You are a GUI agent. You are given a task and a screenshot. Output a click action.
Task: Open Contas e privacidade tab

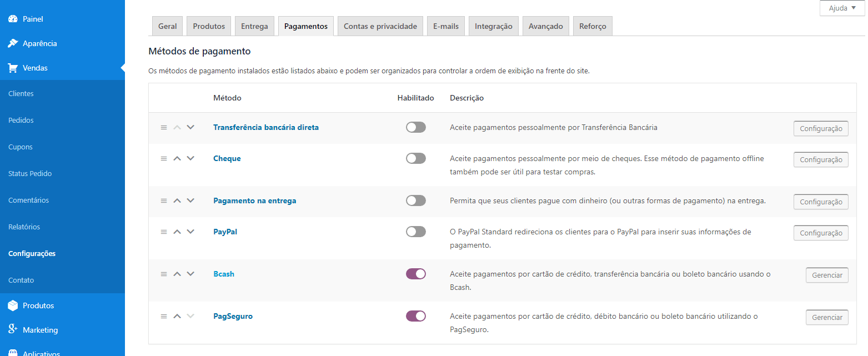380,26
